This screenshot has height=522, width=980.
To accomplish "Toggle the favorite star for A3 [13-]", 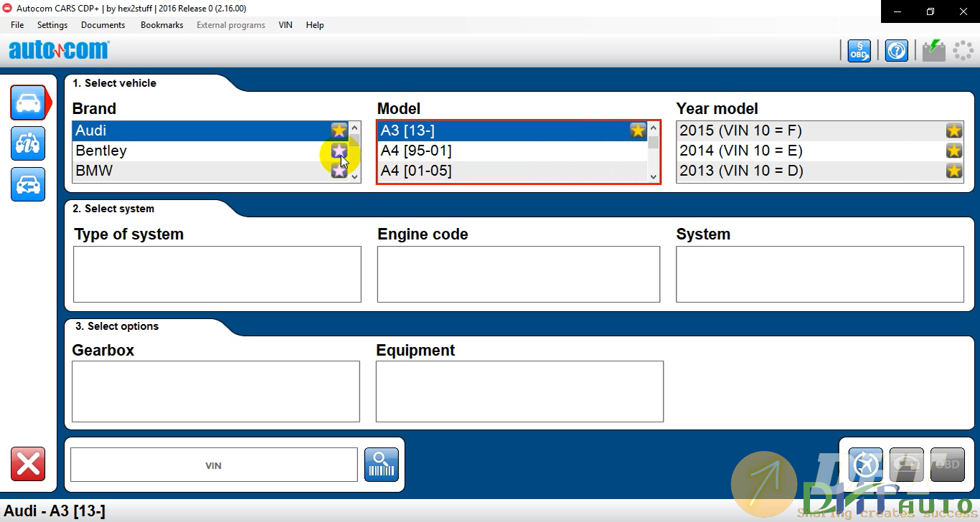I will [638, 130].
